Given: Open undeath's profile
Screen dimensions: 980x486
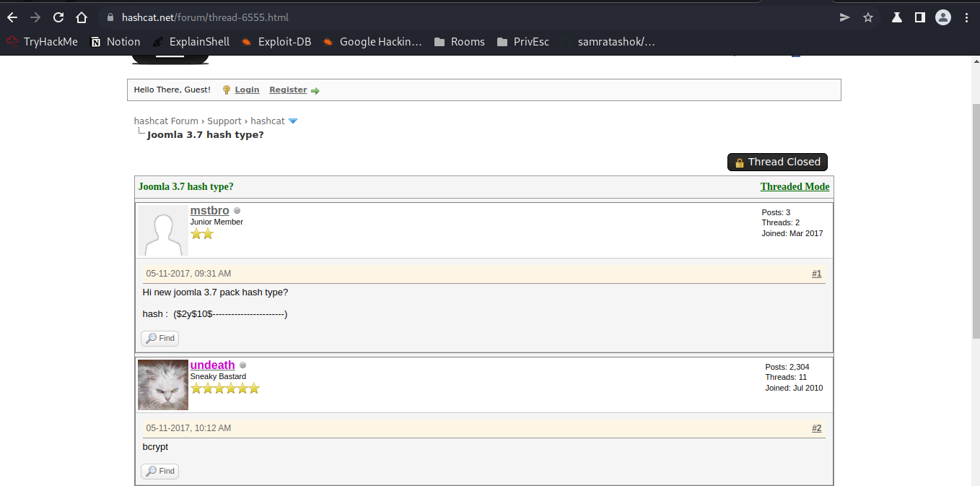Looking at the screenshot, I should tap(212, 365).
